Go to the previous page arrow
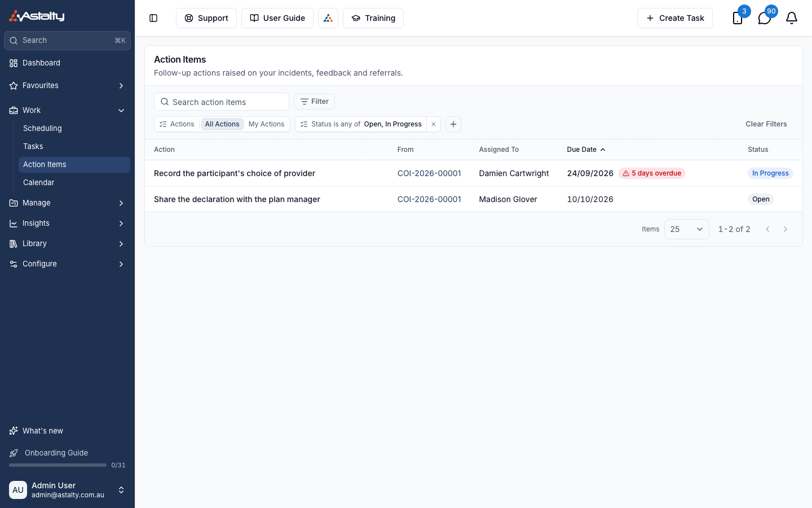Viewport: 812px width, 508px height. click(x=767, y=229)
